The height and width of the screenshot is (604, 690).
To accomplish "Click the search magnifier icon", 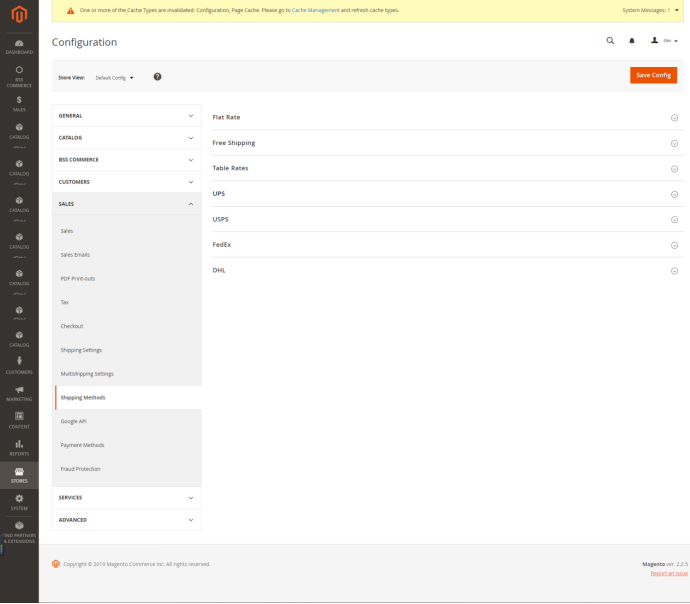I will tap(610, 41).
